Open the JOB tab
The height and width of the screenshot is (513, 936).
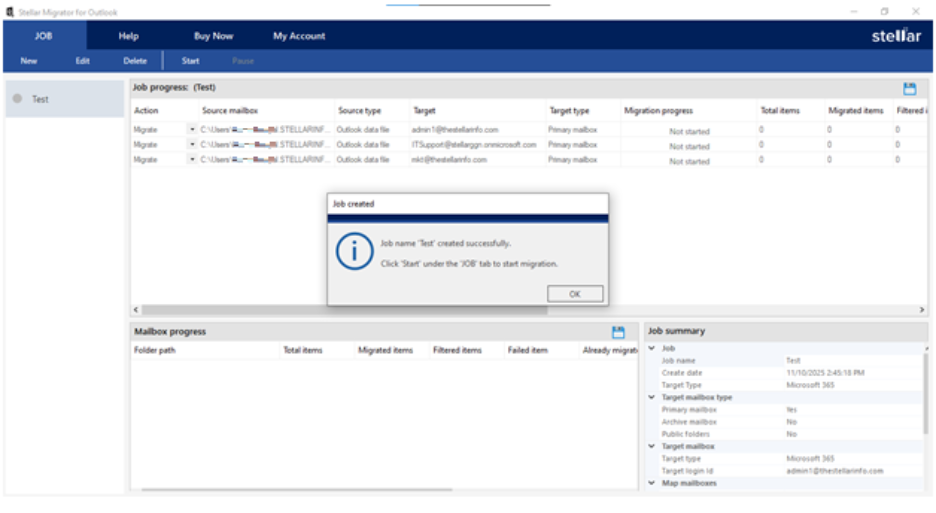coord(43,36)
